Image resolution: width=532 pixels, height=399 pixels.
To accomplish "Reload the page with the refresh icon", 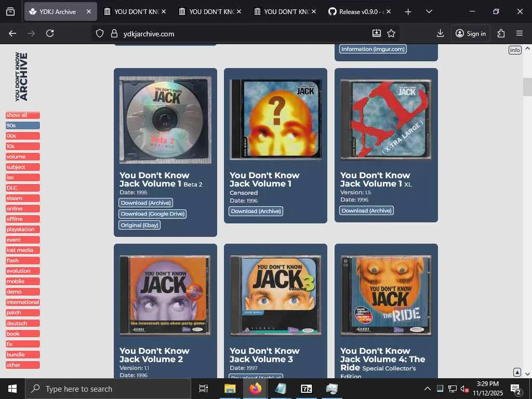I will pyautogui.click(x=50, y=33).
